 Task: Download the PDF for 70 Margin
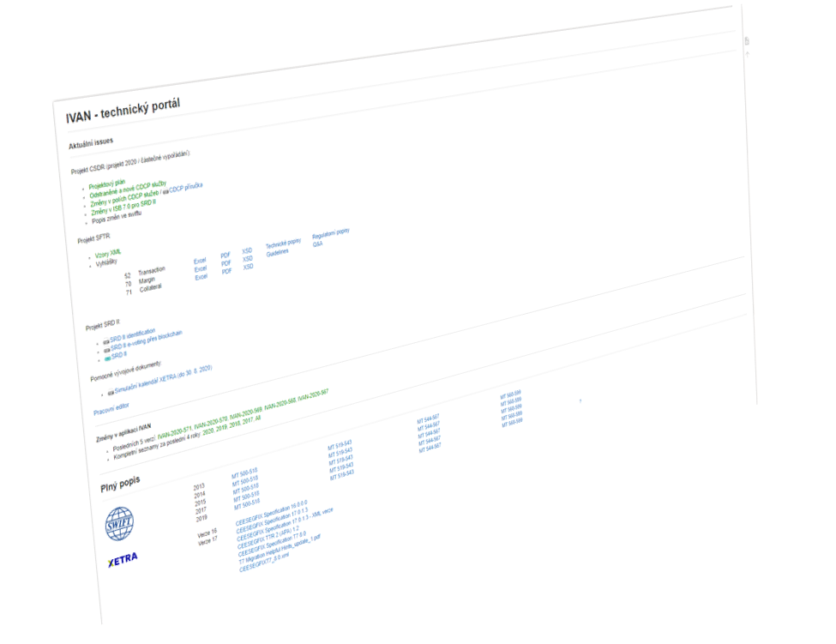tap(226, 263)
